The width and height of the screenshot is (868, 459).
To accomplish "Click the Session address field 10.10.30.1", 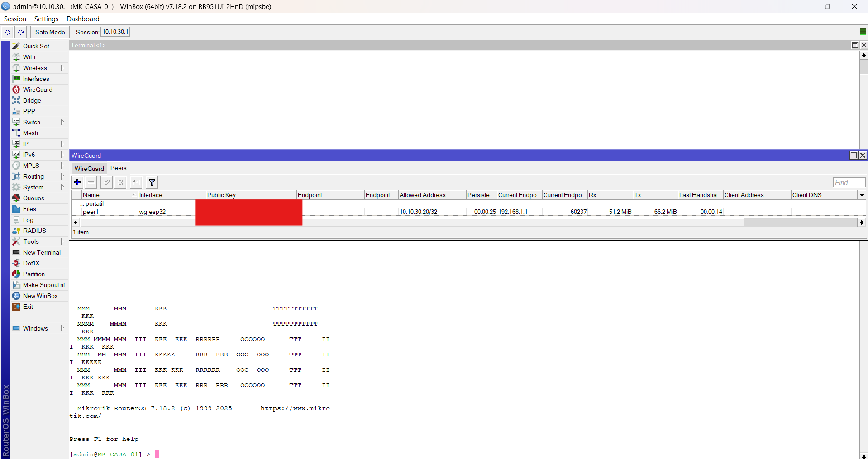I will 115,32.
